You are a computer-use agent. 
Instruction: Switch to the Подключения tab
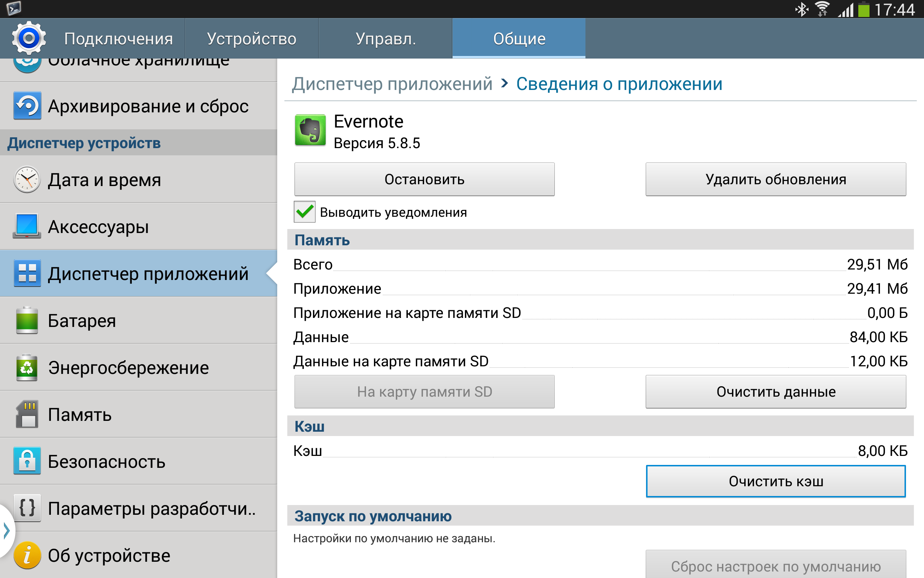point(118,39)
